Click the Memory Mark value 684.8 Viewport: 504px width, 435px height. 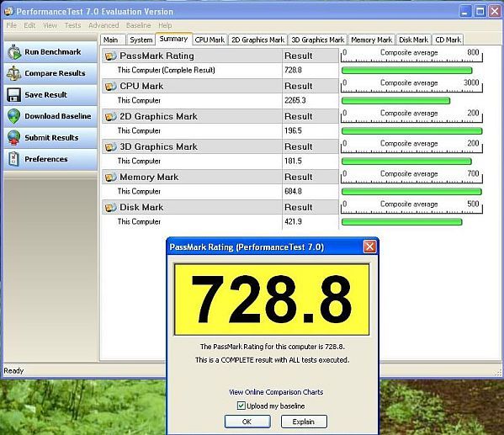click(x=293, y=192)
